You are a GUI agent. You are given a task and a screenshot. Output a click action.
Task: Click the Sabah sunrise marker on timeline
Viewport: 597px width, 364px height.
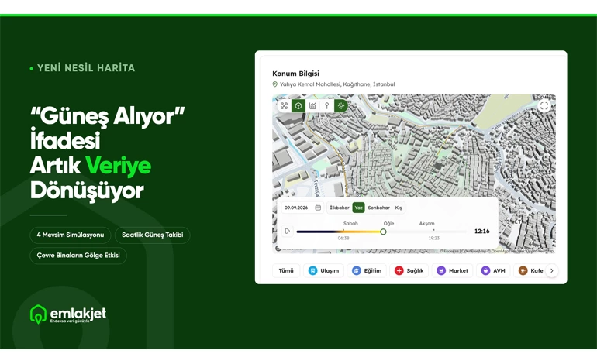pyautogui.click(x=343, y=231)
